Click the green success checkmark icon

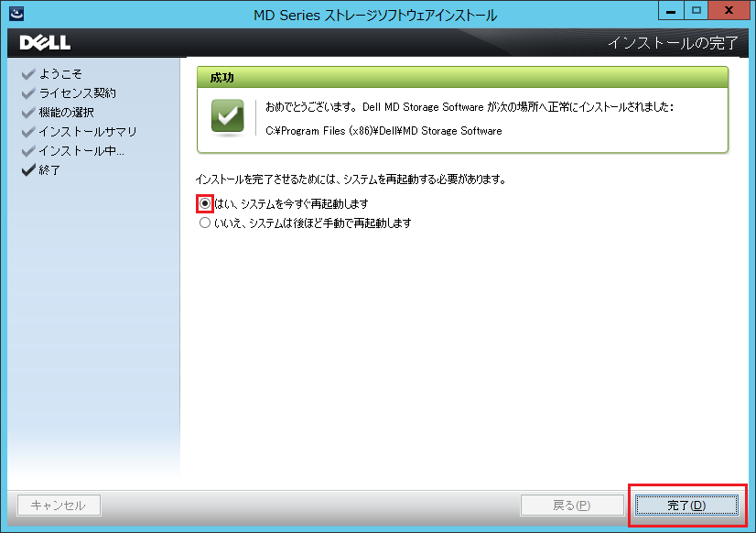coord(225,114)
